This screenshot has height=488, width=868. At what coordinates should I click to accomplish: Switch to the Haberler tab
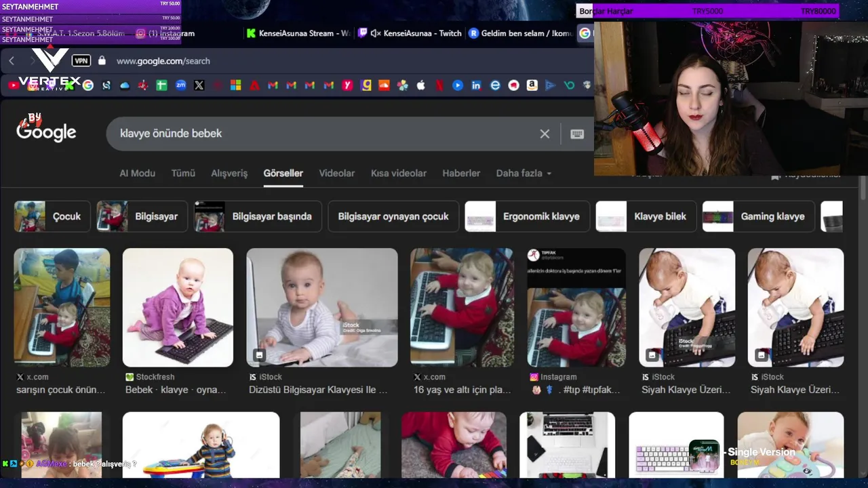coord(461,174)
